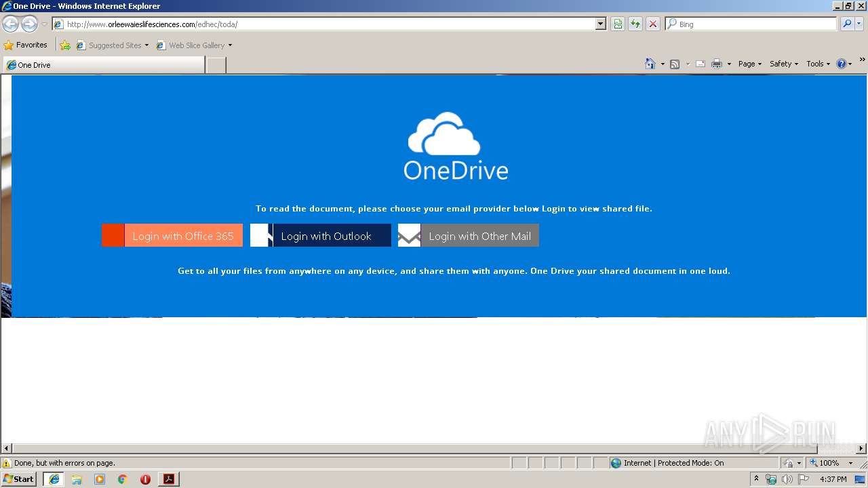This screenshot has height=488, width=868.
Task: Click the horizontal scrollbar right arrow
Action: [x=861, y=449]
